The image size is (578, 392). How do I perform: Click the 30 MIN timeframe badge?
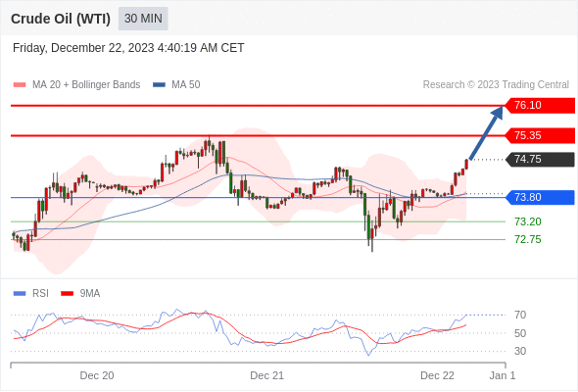(143, 19)
